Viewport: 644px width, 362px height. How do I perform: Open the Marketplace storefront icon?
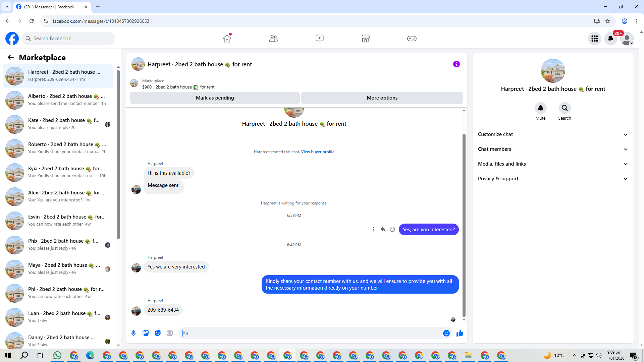point(366,39)
